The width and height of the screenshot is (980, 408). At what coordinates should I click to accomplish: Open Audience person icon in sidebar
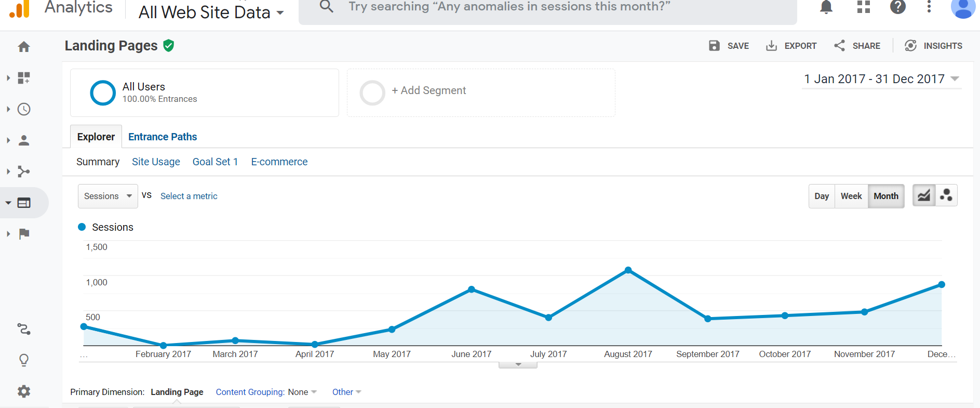[x=24, y=140]
